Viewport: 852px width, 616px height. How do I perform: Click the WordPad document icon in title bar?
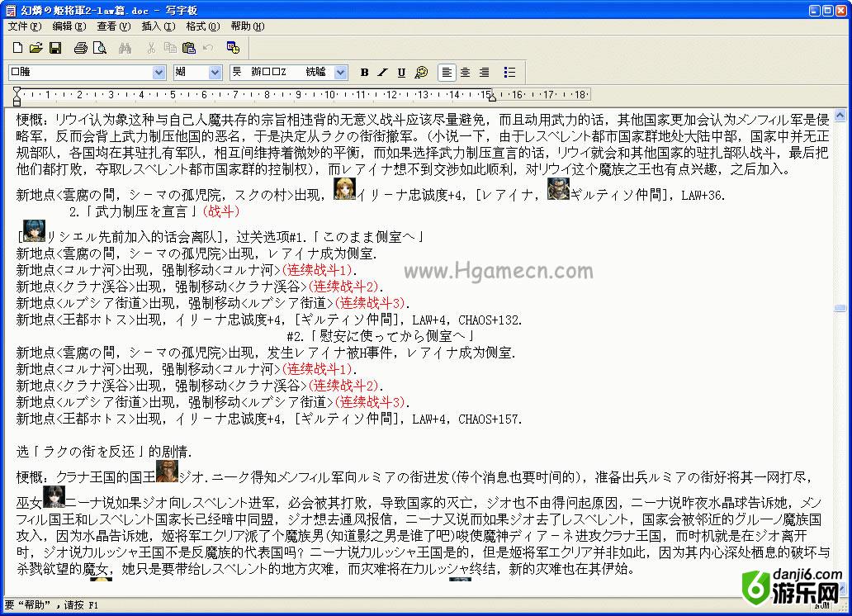coord(11,10)
